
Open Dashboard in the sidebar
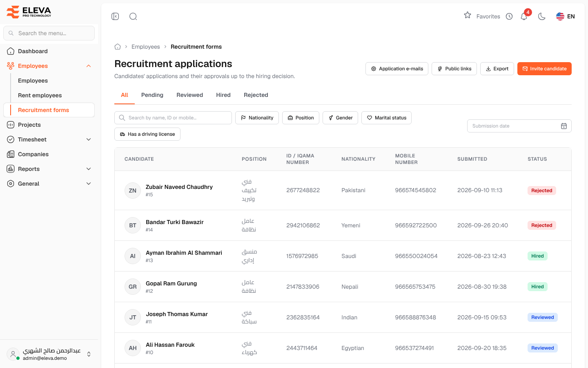(49, 51)
